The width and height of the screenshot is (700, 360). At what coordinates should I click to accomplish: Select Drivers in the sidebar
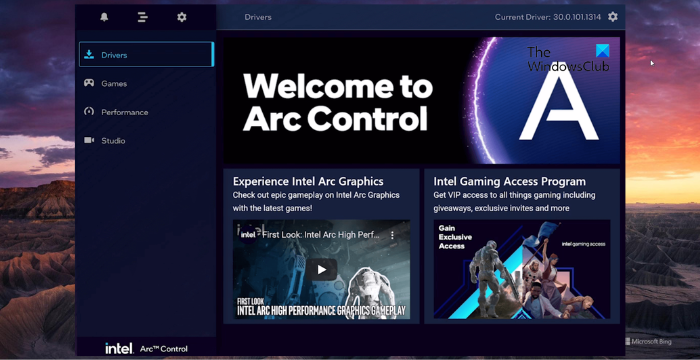[146, 54]
